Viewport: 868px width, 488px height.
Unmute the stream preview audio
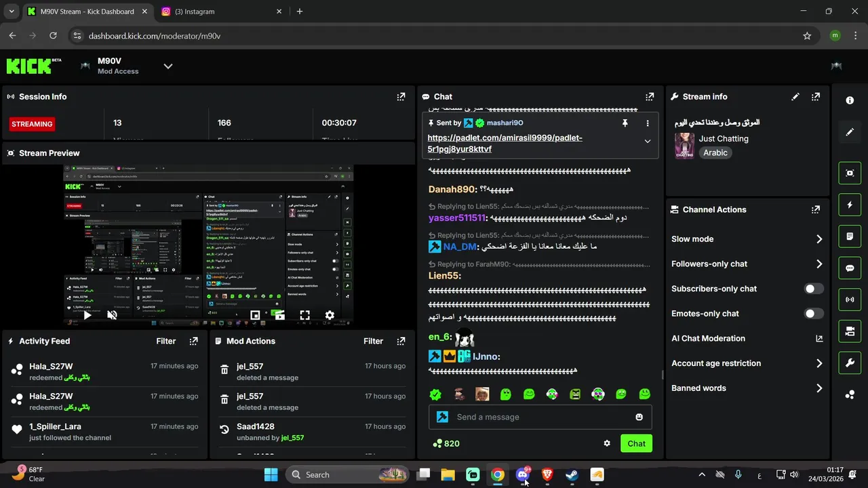pyautogui.click(x=113, y=315)
